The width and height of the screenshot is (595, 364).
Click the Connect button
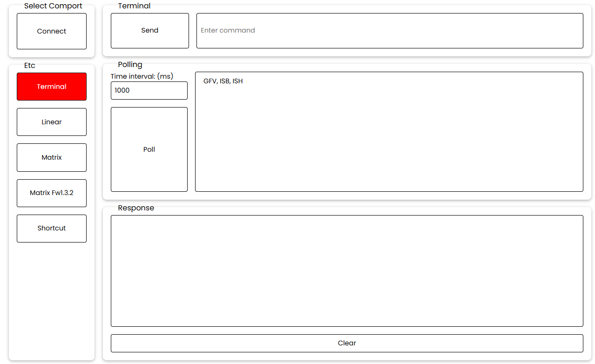[x=52, y=31]
